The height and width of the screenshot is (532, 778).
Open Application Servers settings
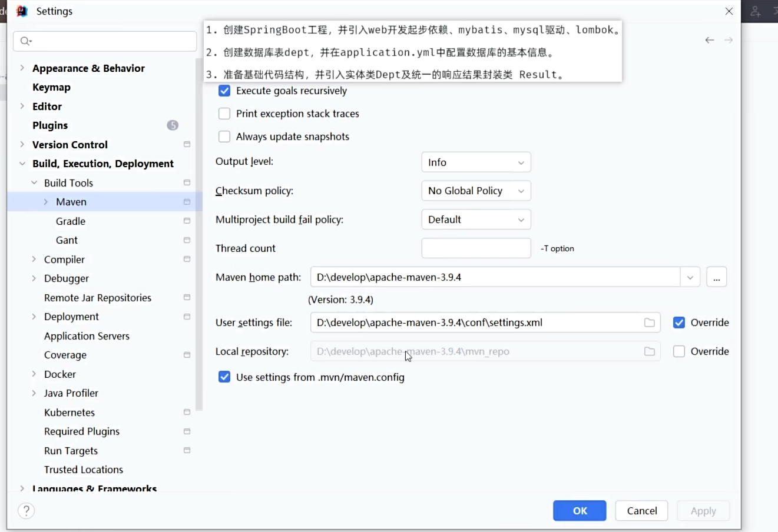(x=87, y=336)
